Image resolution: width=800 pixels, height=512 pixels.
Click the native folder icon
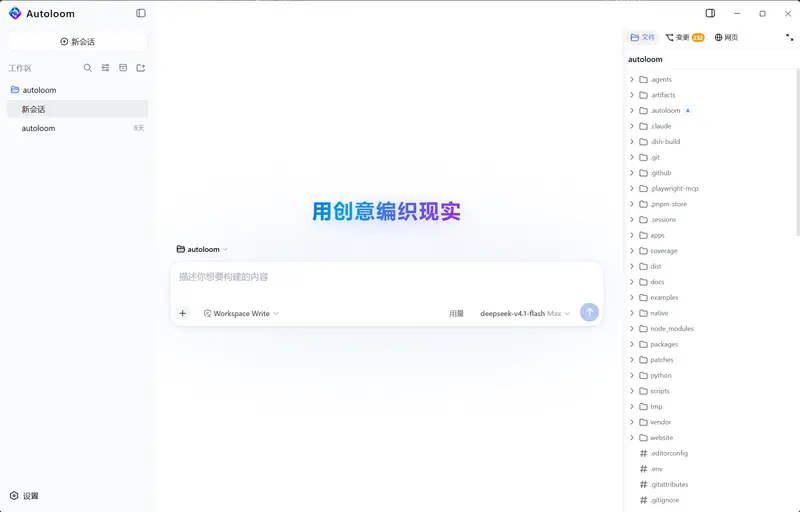(x=643, y=313)
